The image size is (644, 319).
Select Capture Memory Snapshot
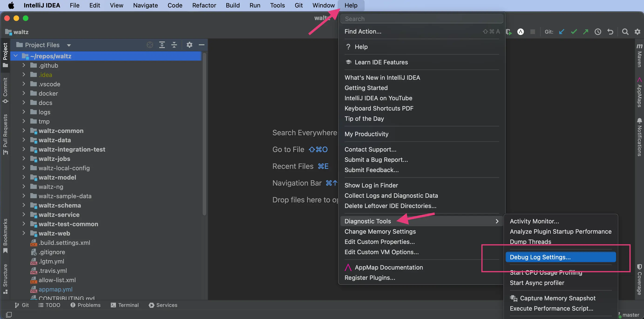(x=560, y=298)
